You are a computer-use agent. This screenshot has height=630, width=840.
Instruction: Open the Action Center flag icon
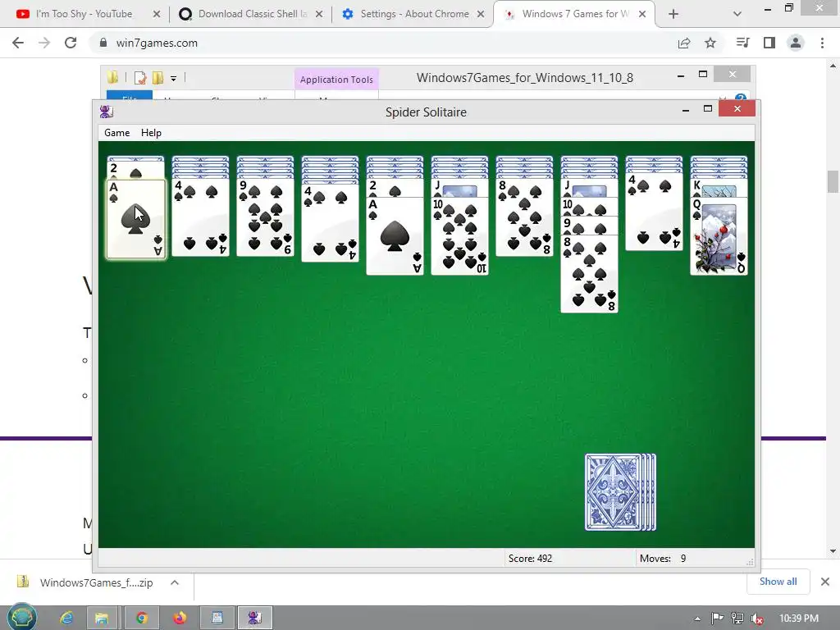coord(717,619)
